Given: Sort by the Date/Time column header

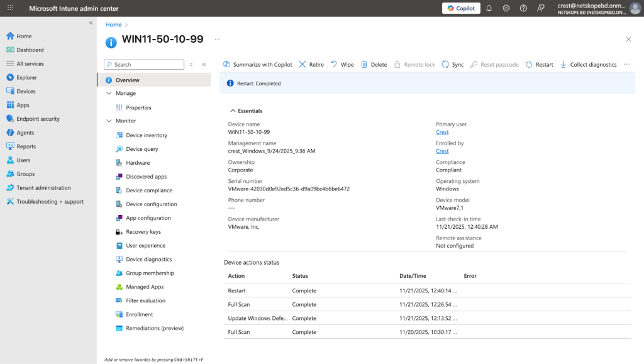Looking at the screenshot, I should [413, 276].
